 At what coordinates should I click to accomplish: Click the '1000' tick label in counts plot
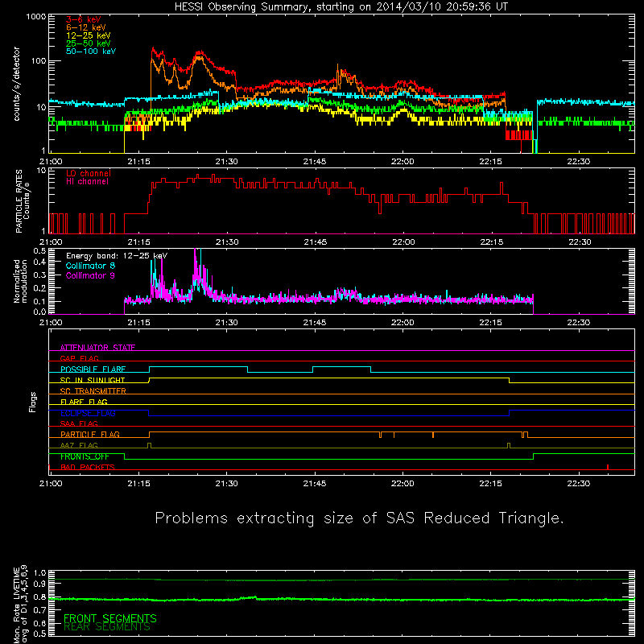coord(36,17)
